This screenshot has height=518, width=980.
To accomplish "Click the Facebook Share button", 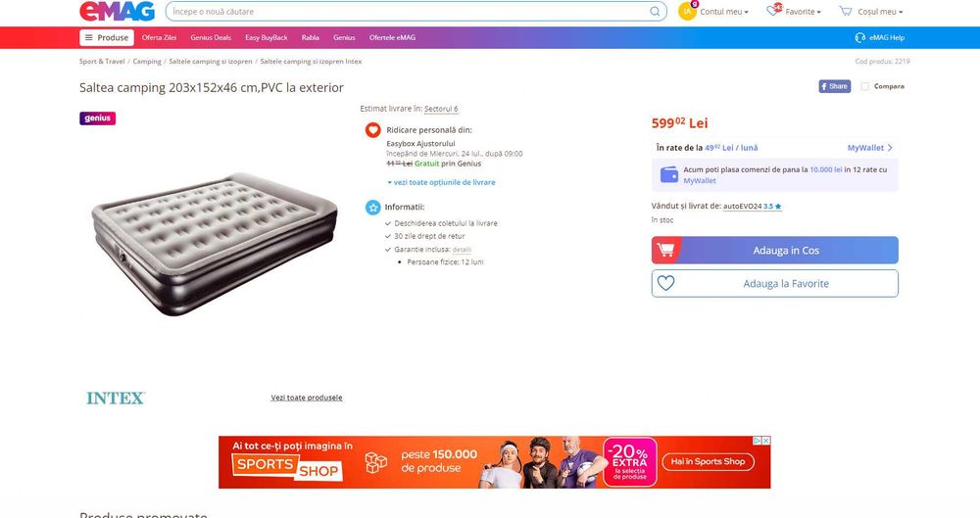I will coord(834,86).
